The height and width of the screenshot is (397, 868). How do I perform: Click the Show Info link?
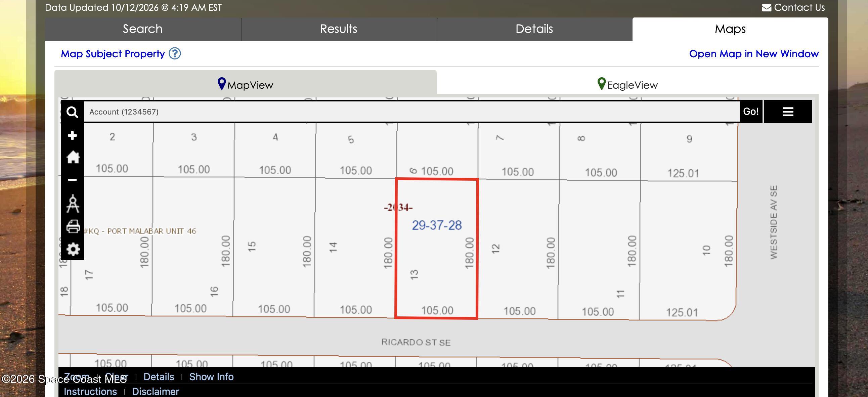(211, 377)
